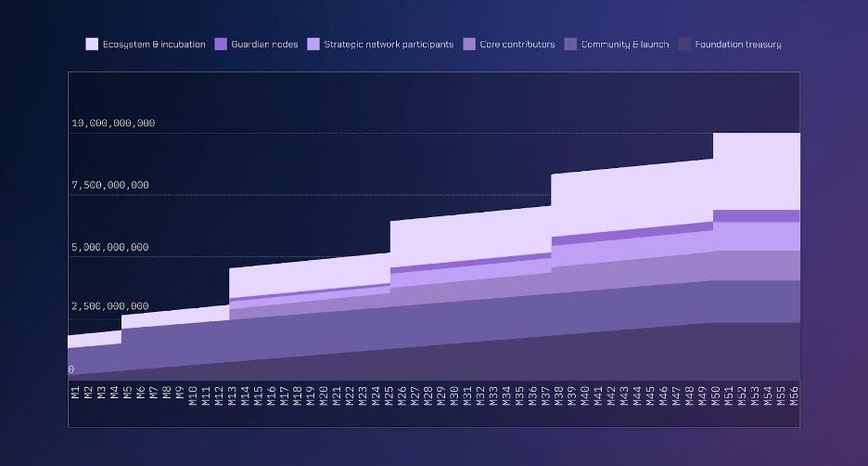Hide the Core contributors series via its legend label
The width and height of the screenshot is (868, 466).
517,45
